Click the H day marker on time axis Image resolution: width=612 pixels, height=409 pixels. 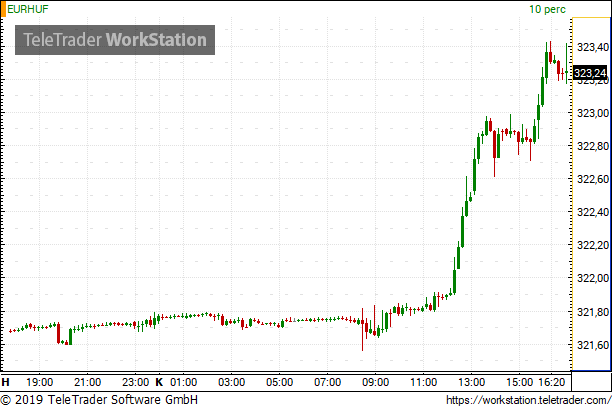[5, 382]
